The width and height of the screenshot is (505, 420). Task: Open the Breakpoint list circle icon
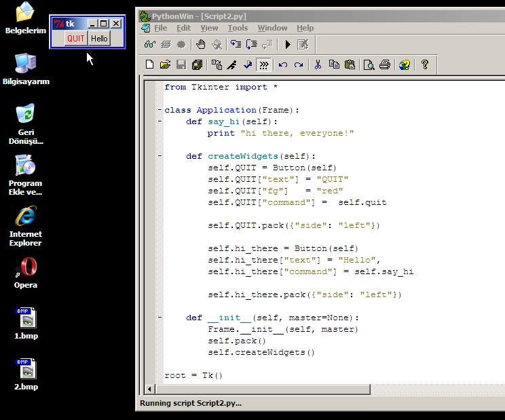point(181,44)
